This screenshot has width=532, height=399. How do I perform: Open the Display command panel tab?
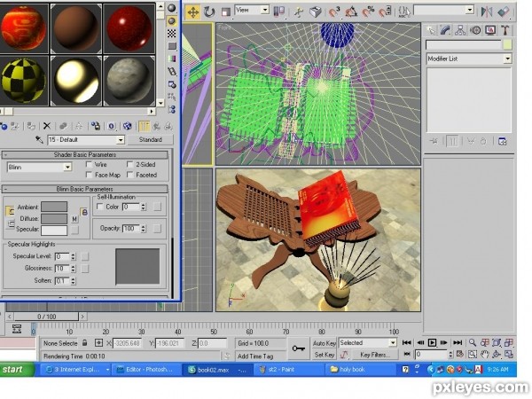[490, 30]
